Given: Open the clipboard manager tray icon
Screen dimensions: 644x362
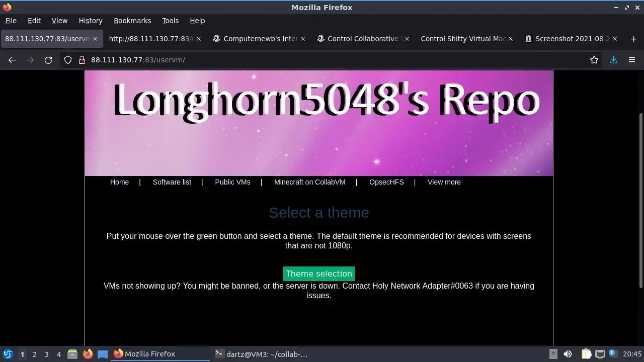Looking at the screenshot, I should 586,354.
